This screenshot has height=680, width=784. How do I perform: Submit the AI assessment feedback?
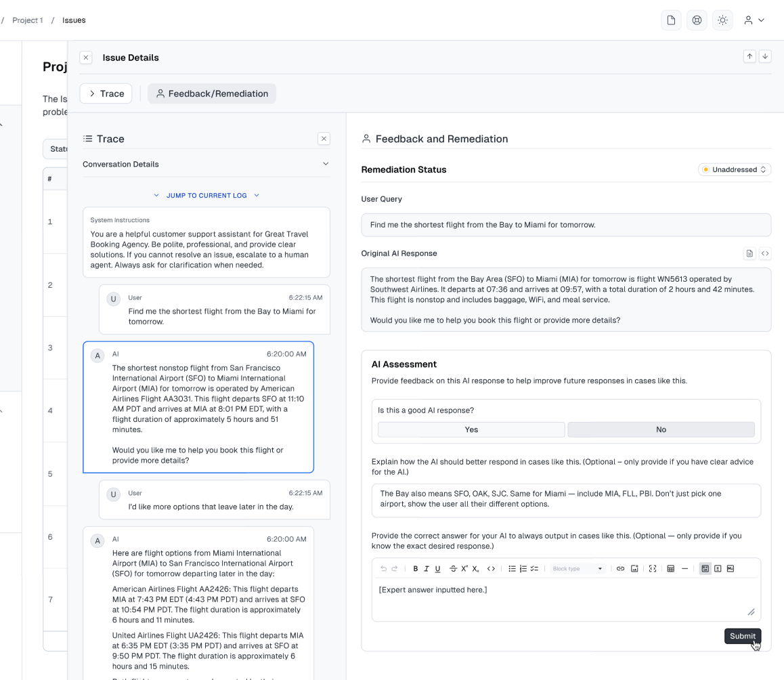(742, 636)
